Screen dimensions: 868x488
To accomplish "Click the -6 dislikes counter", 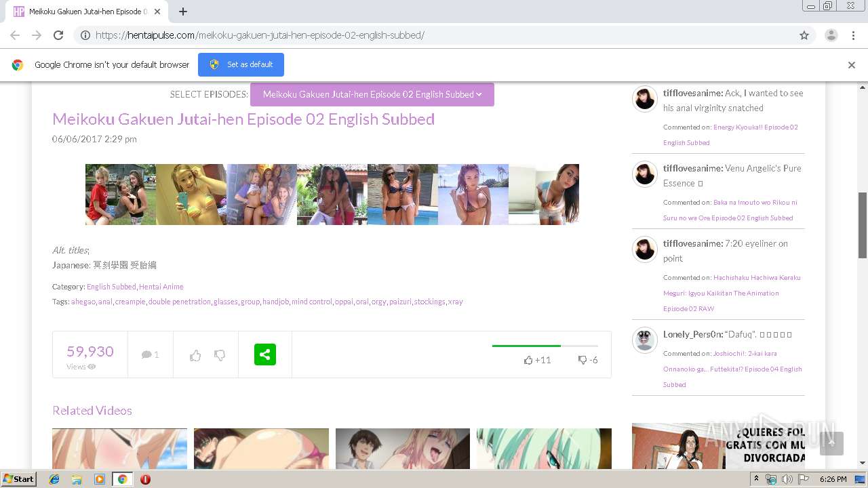I will pos(588,360).
